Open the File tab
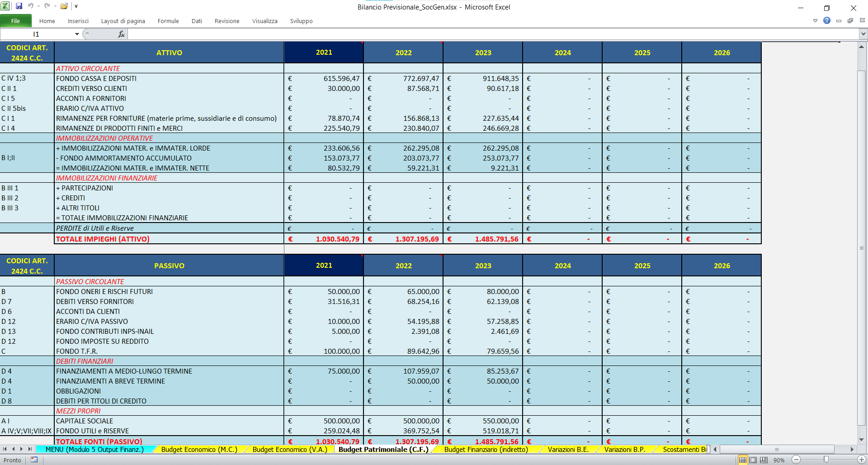Screen dimensions: 868x465 [x=16, y=21]
